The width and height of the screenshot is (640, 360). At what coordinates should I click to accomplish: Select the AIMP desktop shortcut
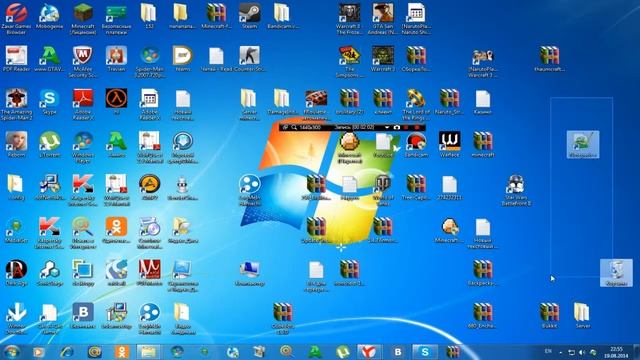point(149,187)
